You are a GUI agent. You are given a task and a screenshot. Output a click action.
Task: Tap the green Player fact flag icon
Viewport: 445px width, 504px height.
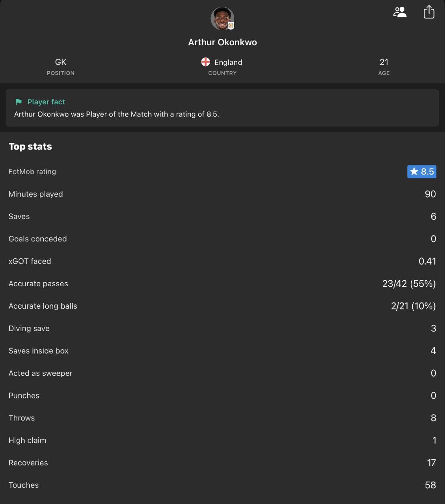(x=19, y=102)
